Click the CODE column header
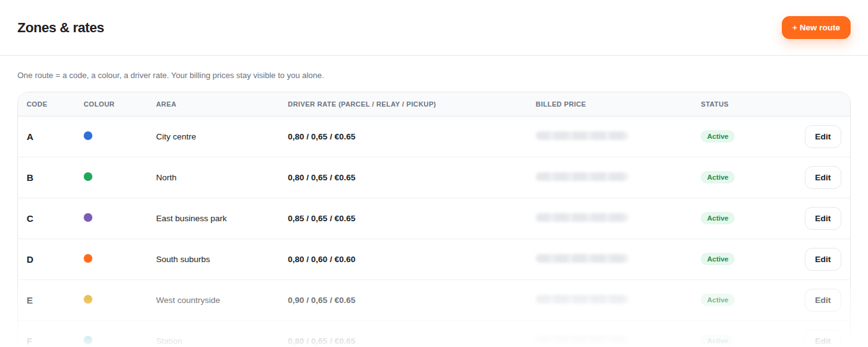This screenshot has height=347, width=868. point(37,104)
